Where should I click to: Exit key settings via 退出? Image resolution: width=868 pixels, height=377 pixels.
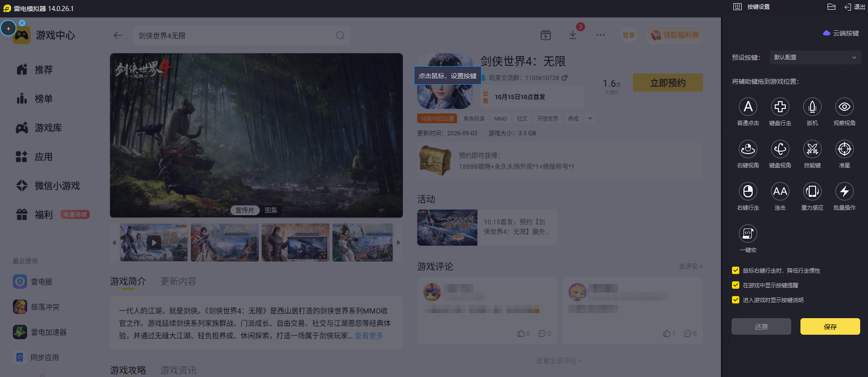click(x=855, y=7)
